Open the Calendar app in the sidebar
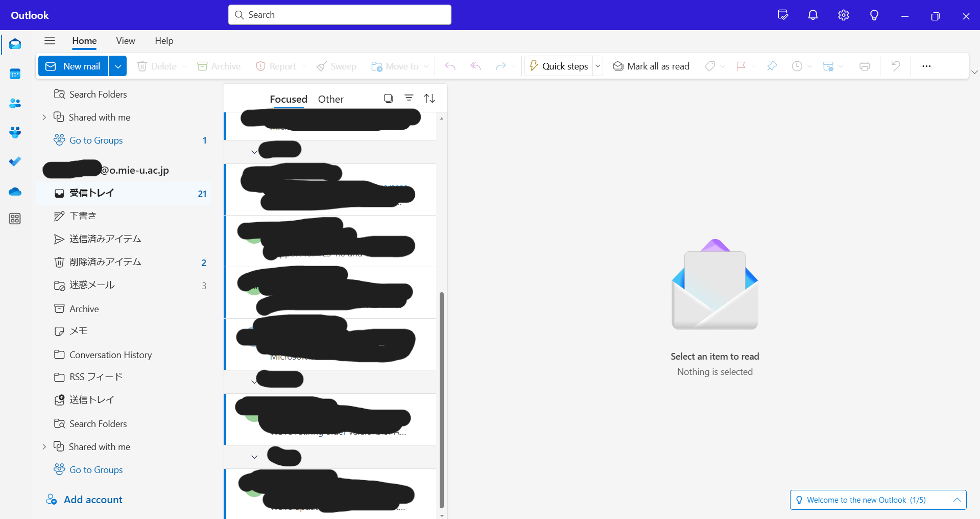This screenshot has height=519, width=980. coord(15,74)
